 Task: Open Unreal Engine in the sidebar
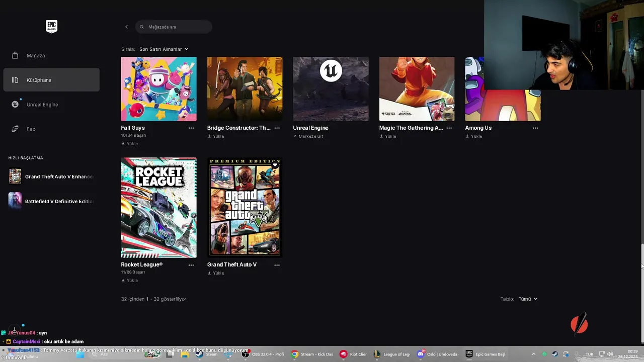[51, 105]
